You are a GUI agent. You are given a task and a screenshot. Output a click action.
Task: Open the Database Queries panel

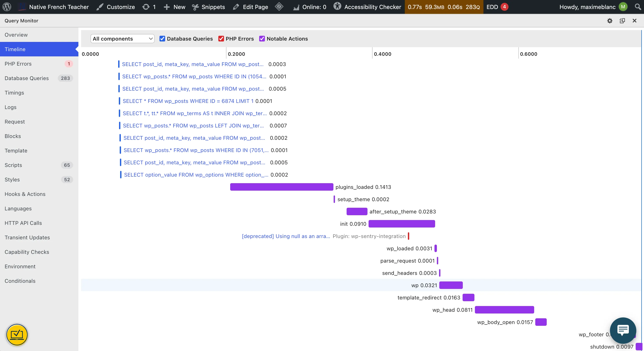click(39, 78)
